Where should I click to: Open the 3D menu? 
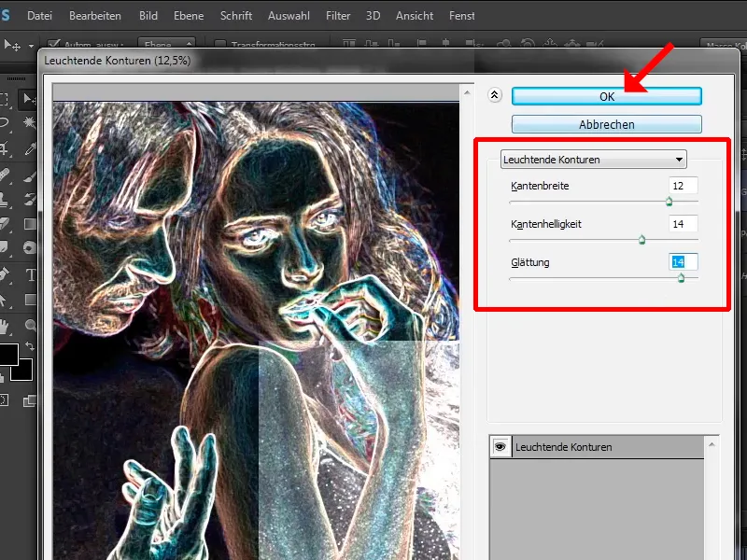click(x=373, y=16)
